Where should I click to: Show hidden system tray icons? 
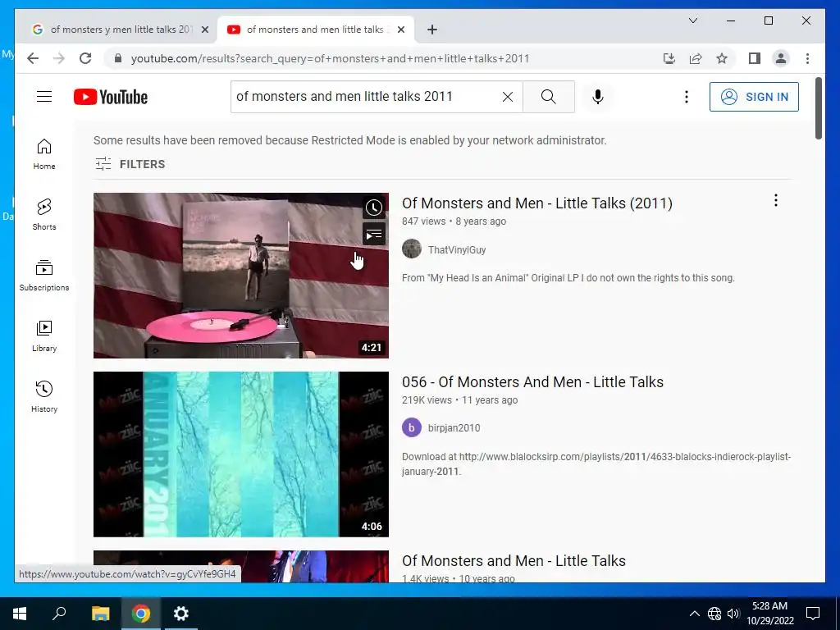[x=694, y=614]
